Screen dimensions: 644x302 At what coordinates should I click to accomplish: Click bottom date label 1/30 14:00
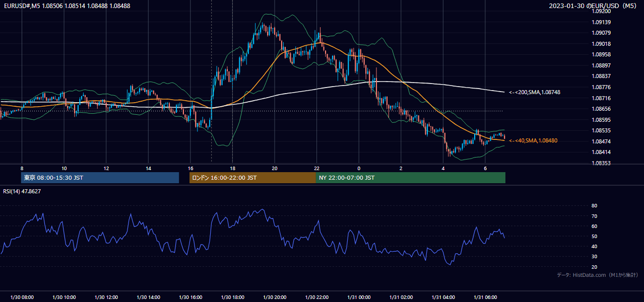[148, 297]
